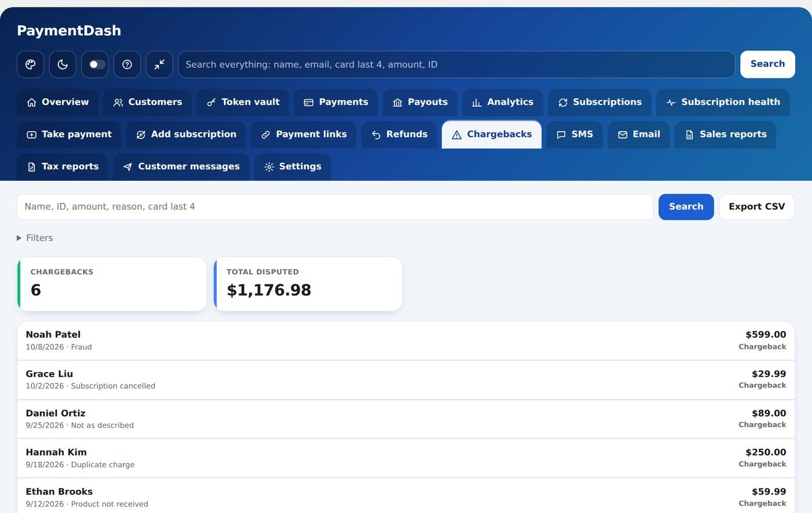Viewport: 812px width, 513px height.
Task: View the Sales reports tab
Action: (726, 134)
